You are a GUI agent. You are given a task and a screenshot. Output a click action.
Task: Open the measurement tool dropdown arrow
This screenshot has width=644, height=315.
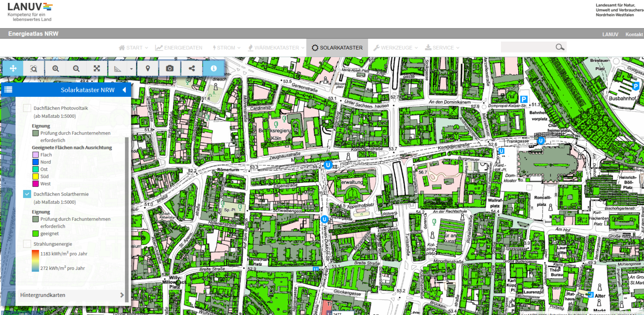click(x=132, y=68)
